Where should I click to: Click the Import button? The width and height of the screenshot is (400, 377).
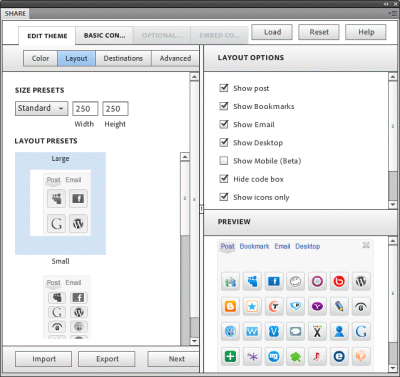point(44,359)
